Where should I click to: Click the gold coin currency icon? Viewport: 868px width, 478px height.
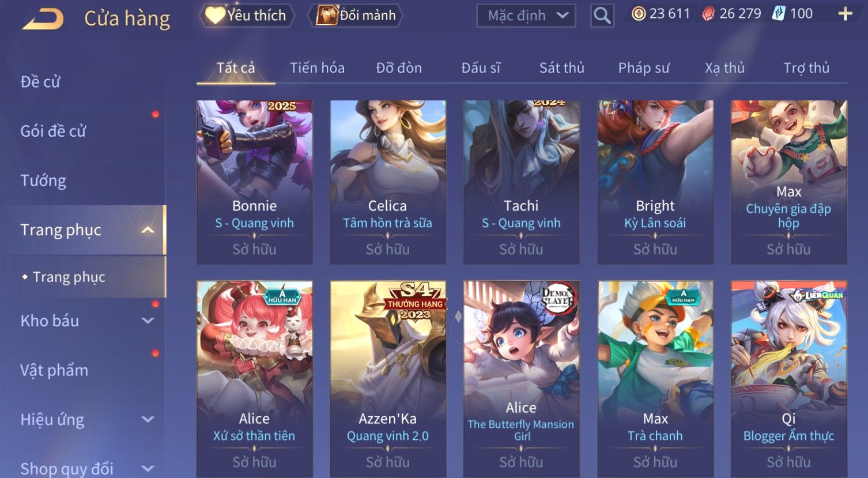click(x=639, y=14)
